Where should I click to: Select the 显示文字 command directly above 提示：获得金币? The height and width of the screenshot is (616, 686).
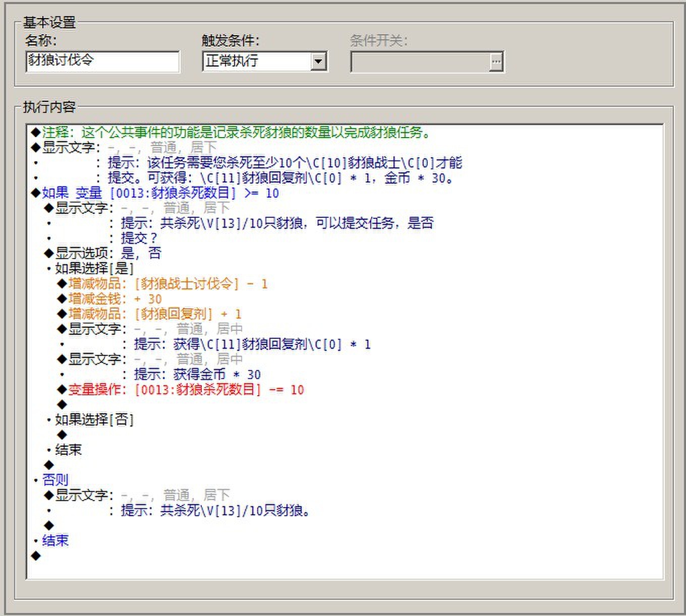point(150,359)
